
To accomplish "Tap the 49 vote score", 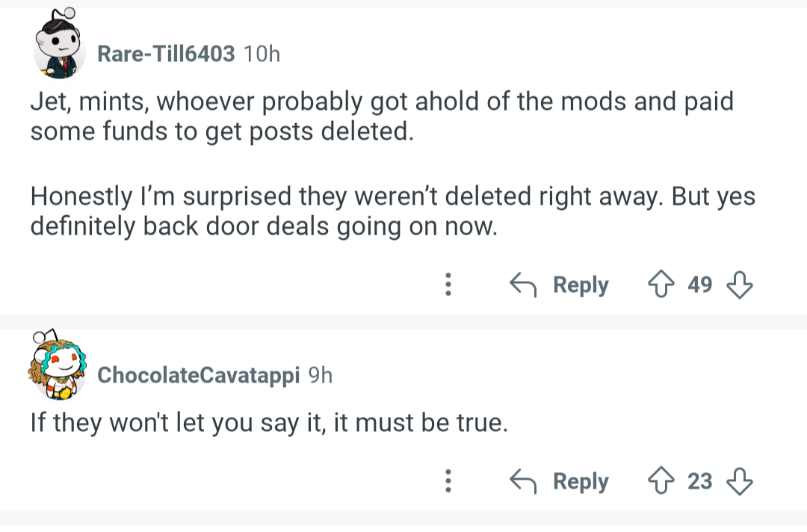I will coord(699,285).
